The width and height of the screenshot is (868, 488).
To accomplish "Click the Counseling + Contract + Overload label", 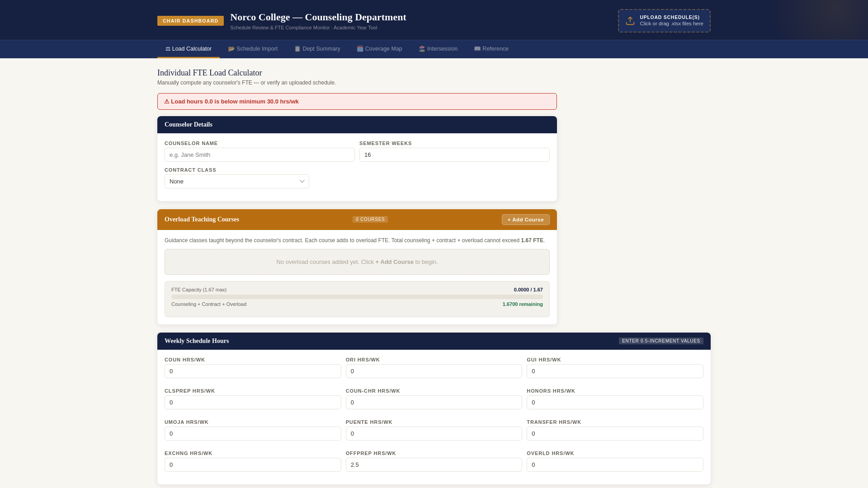I will coord(209,305).
